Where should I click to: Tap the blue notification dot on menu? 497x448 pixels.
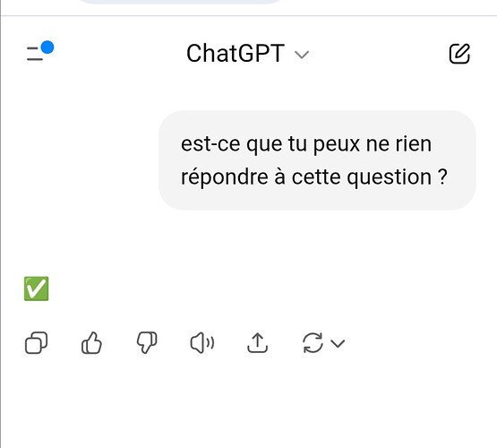pos(47,47)
